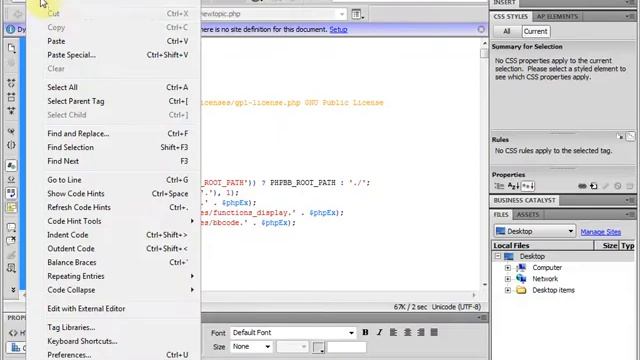Click the Attach Style Sheet chain icon
640x360 pixels.
pos(582,186)
